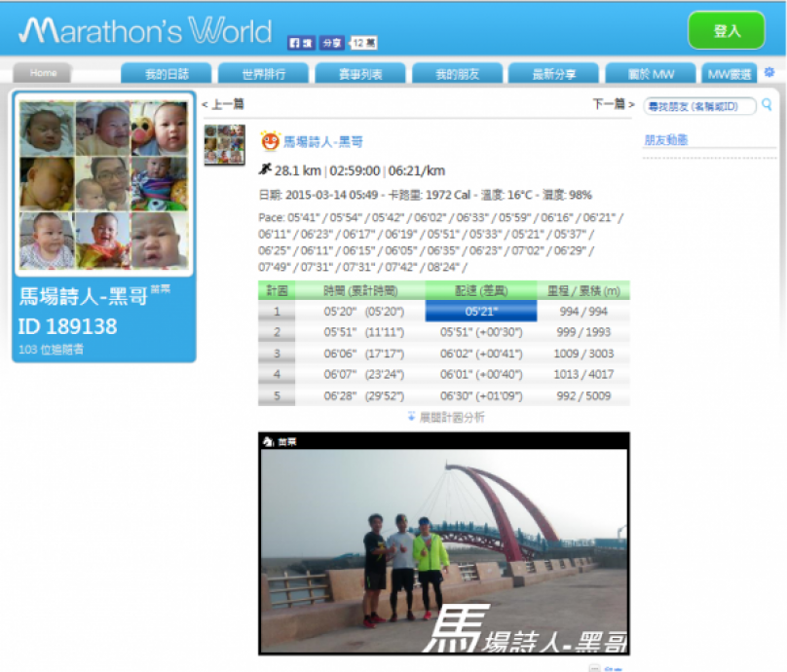Click the lap 2 row number
Image resolution: width=787 pixels, height=672 pixels.
(x=277, y=332)
